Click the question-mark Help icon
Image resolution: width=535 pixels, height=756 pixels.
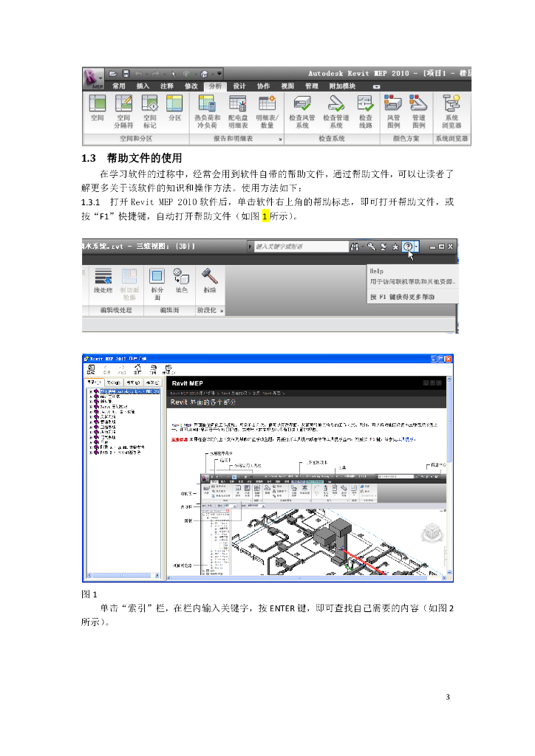click(408, 247)
